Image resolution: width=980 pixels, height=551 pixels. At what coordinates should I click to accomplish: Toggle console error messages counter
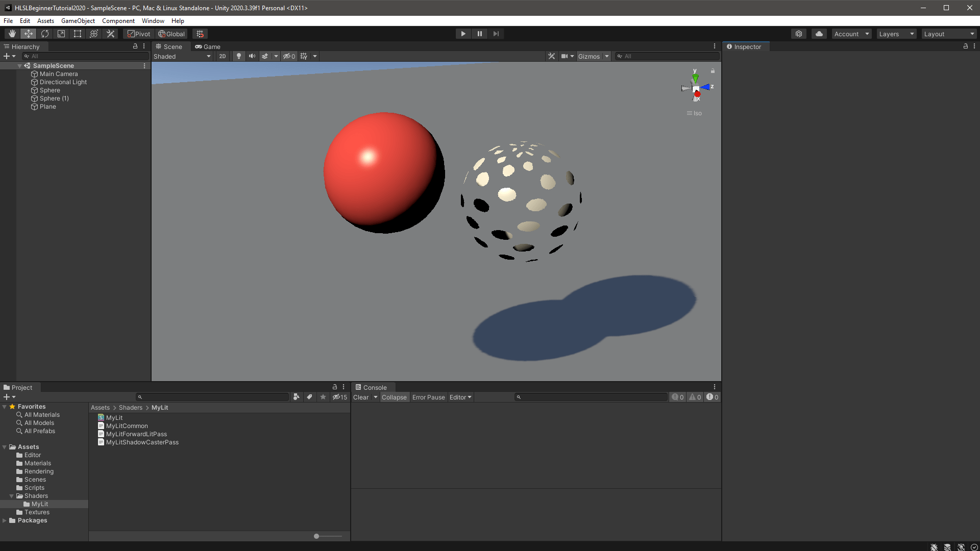pos(712,397)
